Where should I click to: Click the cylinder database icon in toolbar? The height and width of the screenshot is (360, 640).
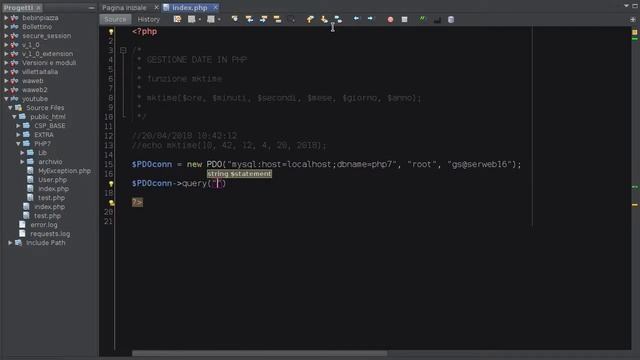pos(451,20)
